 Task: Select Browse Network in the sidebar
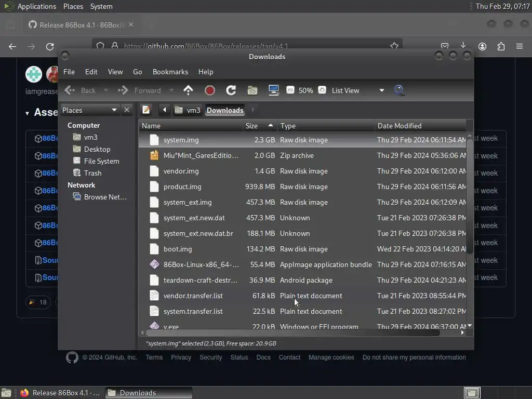pyautogui.click(x=105, y=197)
